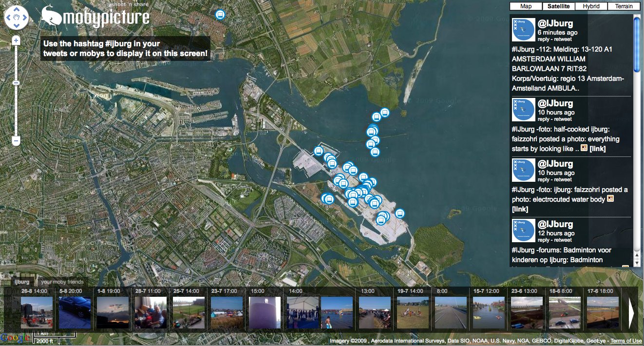Open the your moby friends tab

(x=62, y=282)
